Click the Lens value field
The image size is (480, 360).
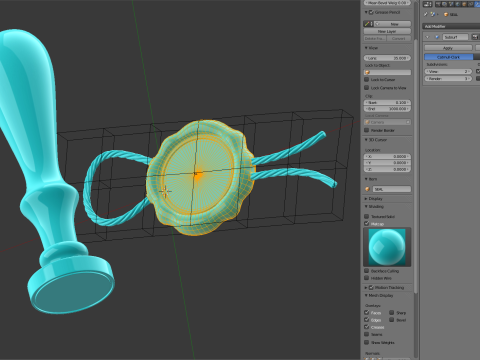coord(387,58)
